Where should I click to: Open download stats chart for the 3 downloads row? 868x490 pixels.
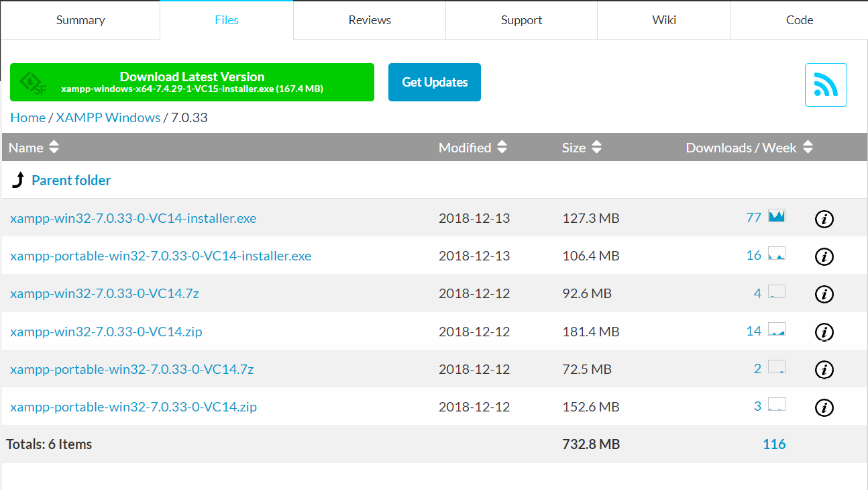coord(777,404)
